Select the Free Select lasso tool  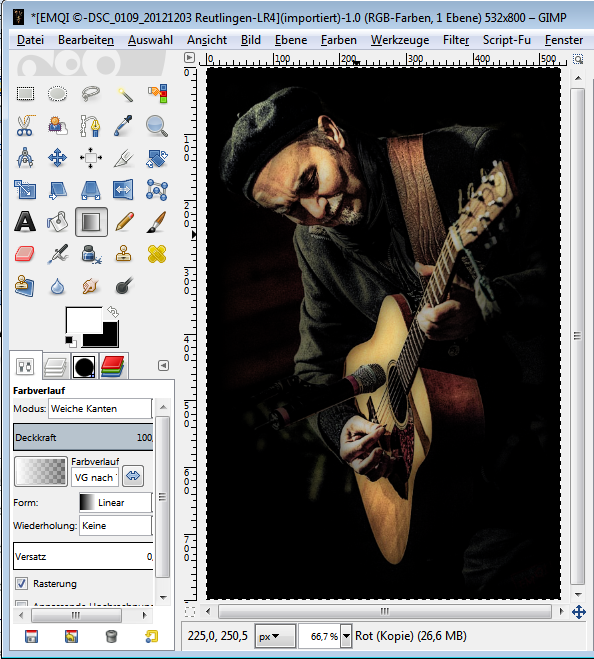pyautogui.click(x=91, y=93)
